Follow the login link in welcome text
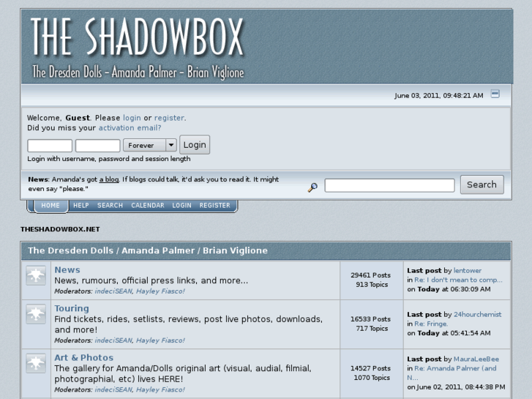 (x=132, y=118)
